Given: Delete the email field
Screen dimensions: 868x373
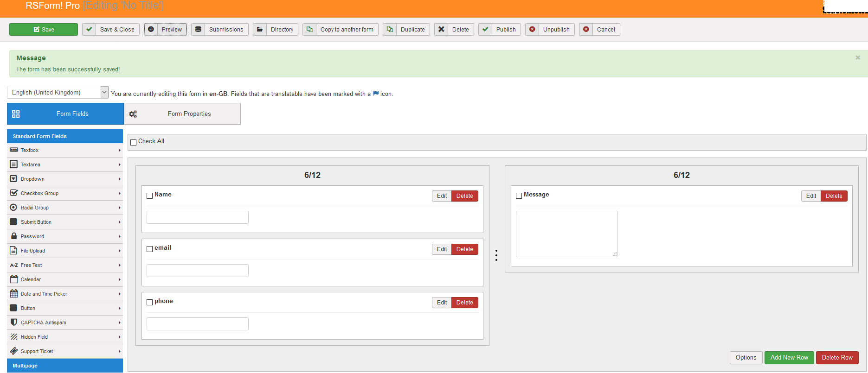Looking at the screenshot, I should tap(464, 249).
